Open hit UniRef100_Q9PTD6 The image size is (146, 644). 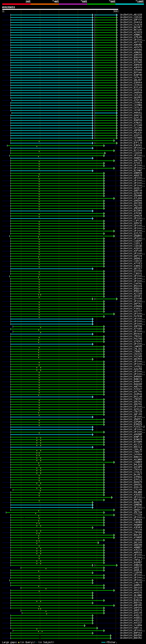pyautogui.click(x=131, y=326)
